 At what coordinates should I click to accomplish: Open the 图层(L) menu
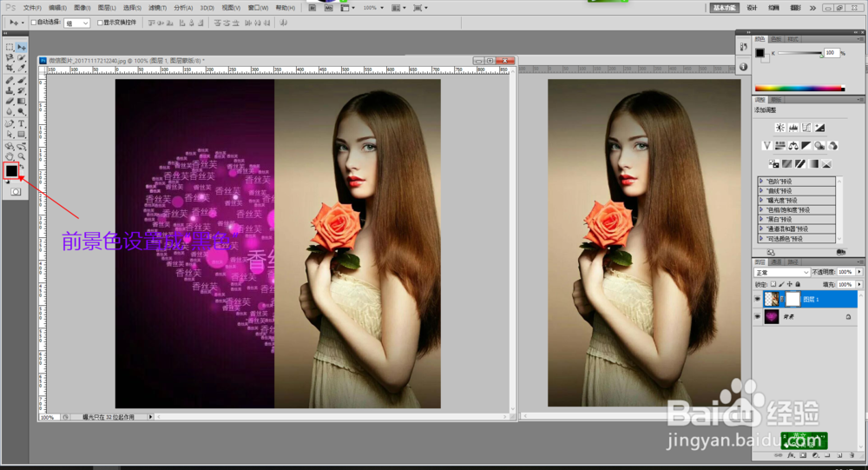(x=107, y=8)
